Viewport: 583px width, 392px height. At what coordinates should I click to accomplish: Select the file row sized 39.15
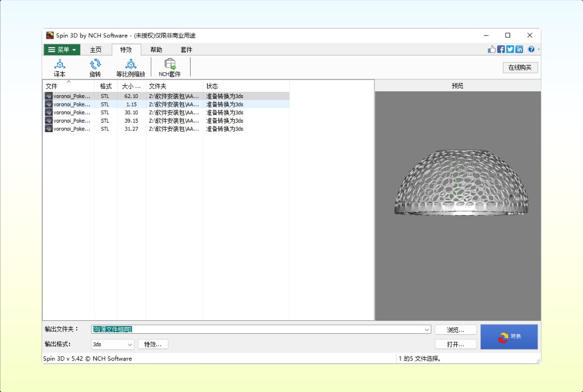point(166,121)
